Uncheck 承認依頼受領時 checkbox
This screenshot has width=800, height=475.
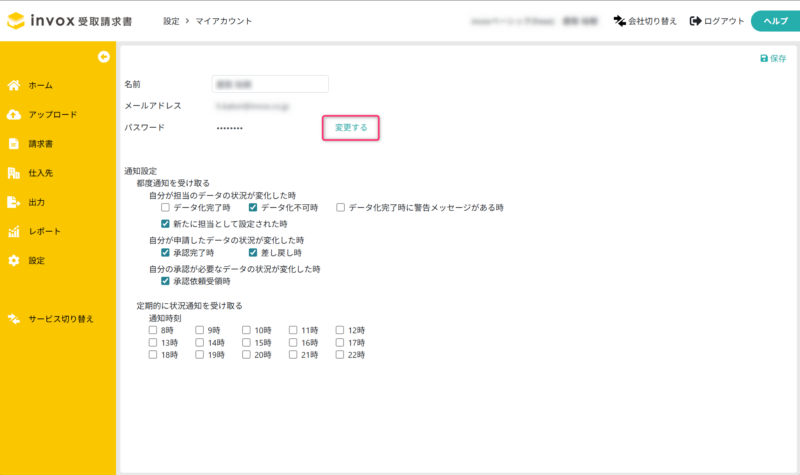click(165, 281)
